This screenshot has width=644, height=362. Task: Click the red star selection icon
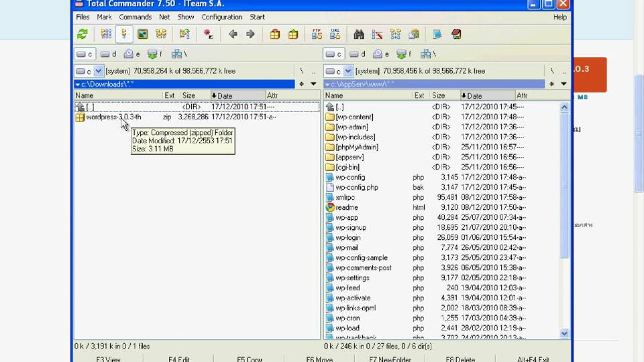(x=208, y=34)
